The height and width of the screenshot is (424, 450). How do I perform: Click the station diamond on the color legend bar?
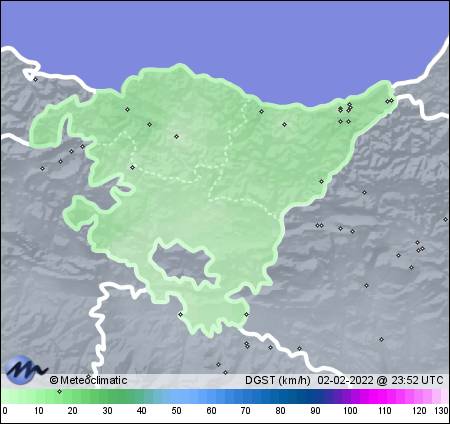pyautogui.click(x=59, y=391)
